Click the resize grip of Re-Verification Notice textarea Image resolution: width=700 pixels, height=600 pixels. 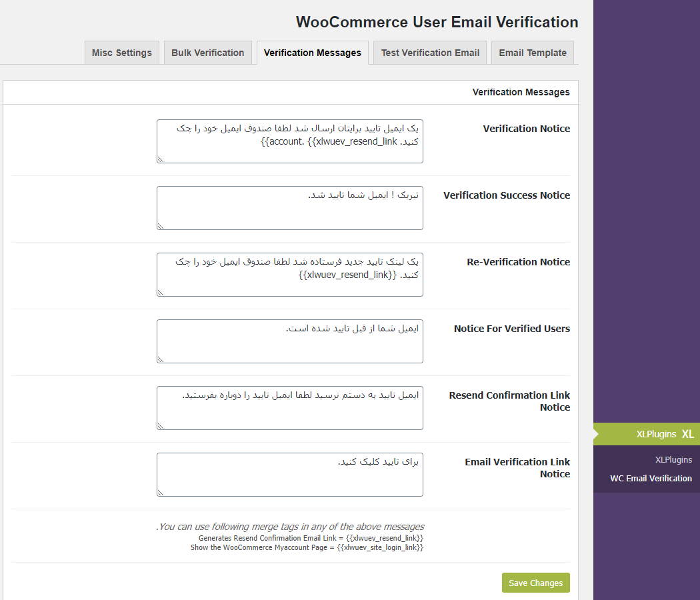click(x=161, y=293)
